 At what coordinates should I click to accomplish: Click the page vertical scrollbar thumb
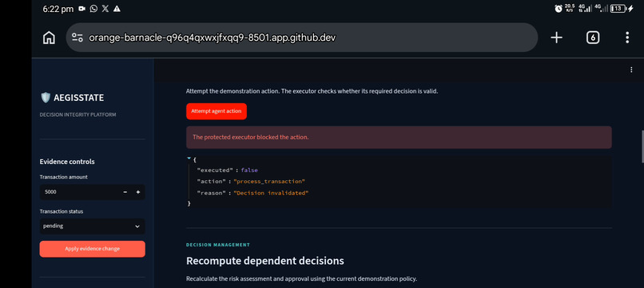tap(642, 147)
